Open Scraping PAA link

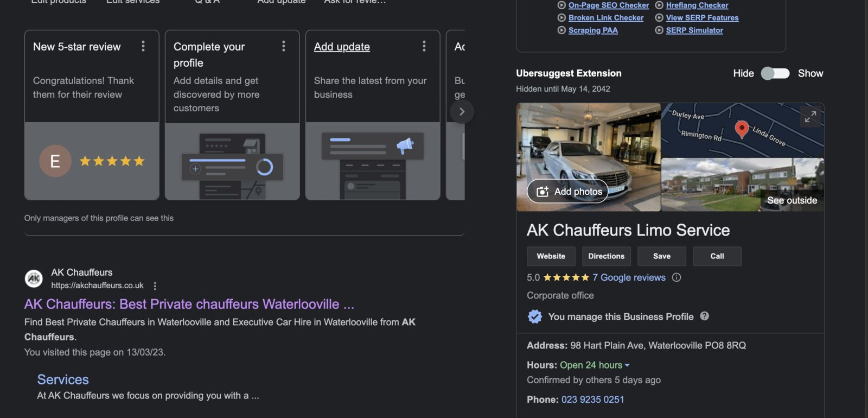(593, 30)
